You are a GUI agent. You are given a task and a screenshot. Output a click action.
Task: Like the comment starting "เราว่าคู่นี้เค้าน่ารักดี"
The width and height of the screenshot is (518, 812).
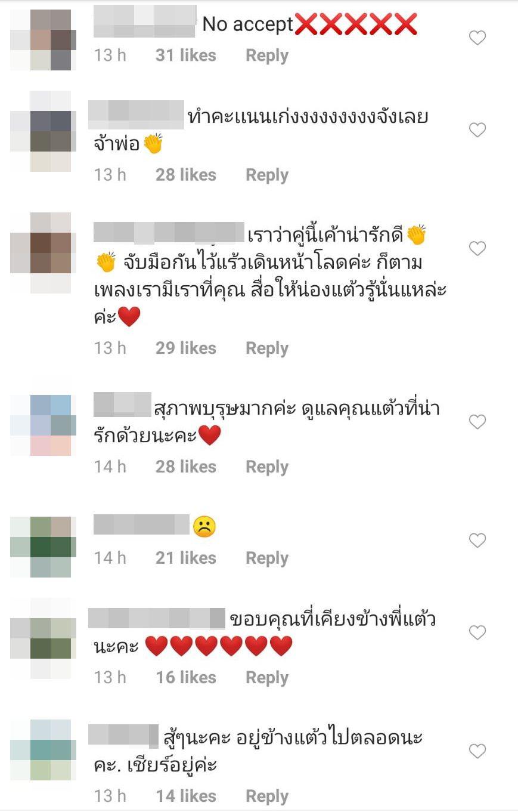477,248
